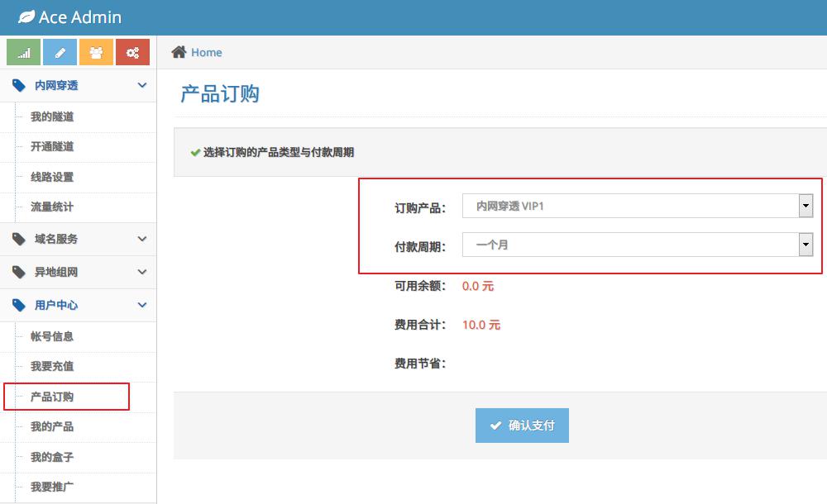
Task: Click the red gears settings shortcut icon
Action: point(132,52)
